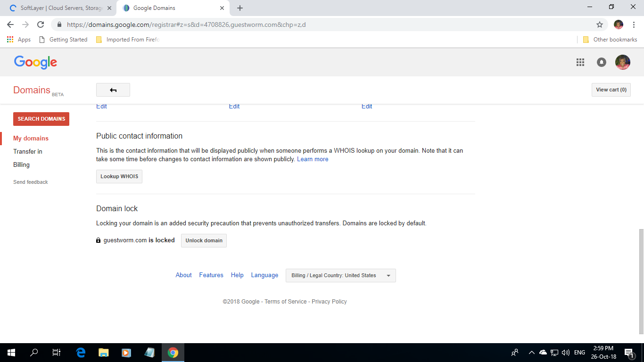This screenshot has width=644, height=362.
Task: Click ENG language indicator in tray
Action: [x=579, y=353]
